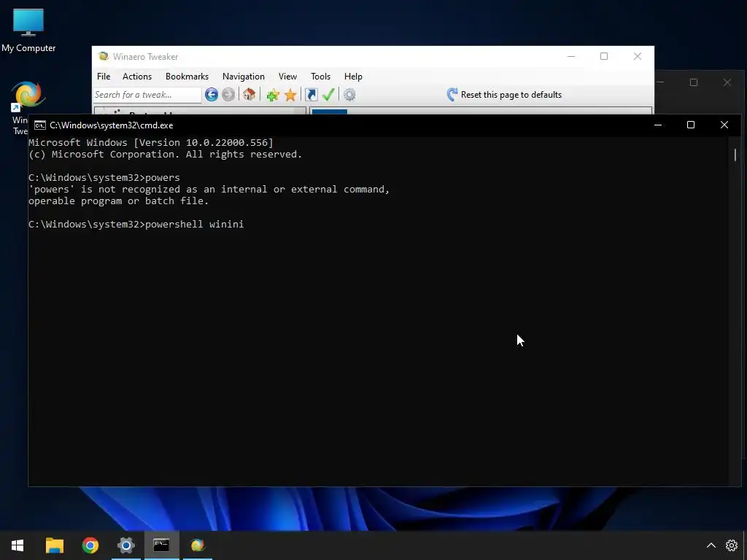Add bookmark with the green star plus icon
The width and height of the screenshot is (747, 560).
coord(273,95)
